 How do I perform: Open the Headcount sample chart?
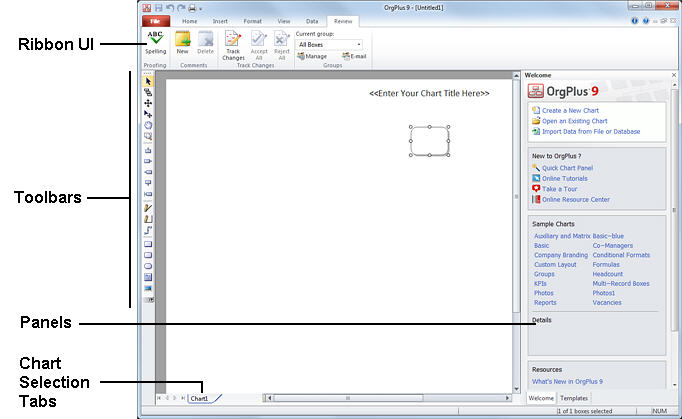pos(607,274)
